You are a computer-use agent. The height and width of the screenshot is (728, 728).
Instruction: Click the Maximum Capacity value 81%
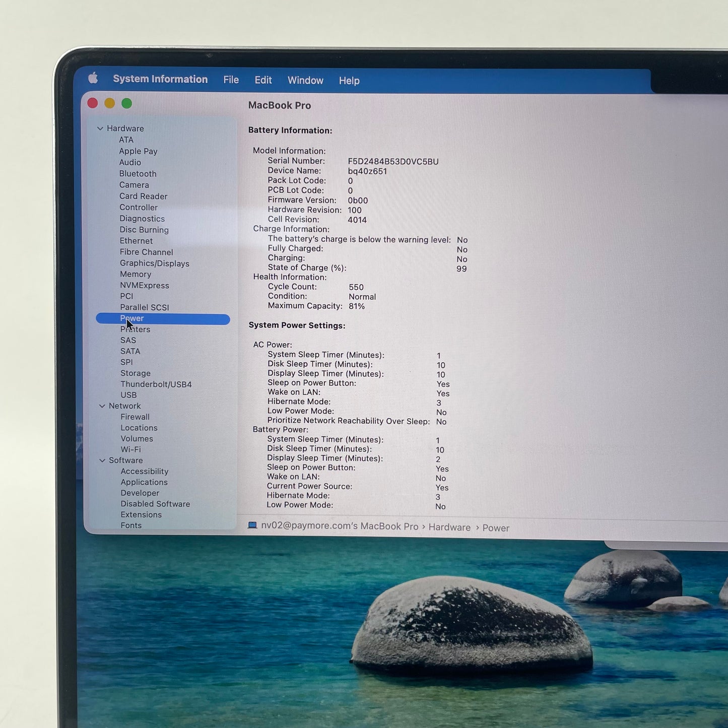pos(357,306)
